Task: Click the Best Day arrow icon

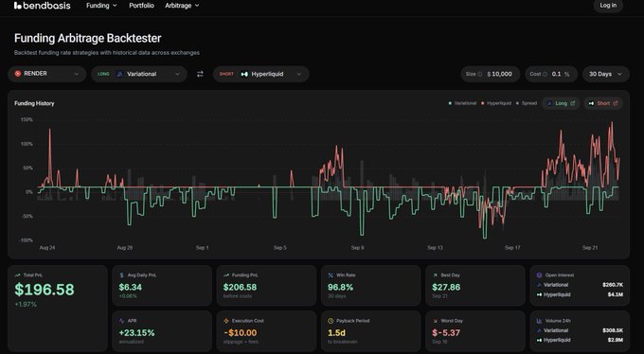Action: point(435,275)
